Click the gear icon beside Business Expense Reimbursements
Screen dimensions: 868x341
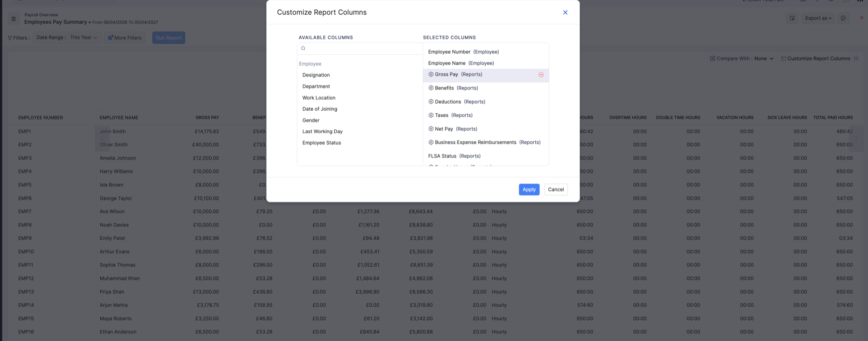click(x=431, y=142)
